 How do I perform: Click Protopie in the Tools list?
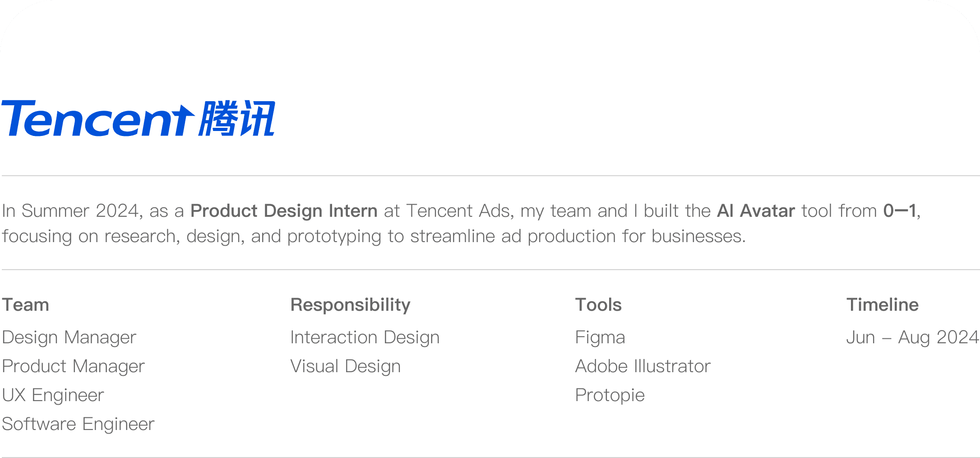coord(610,395)
